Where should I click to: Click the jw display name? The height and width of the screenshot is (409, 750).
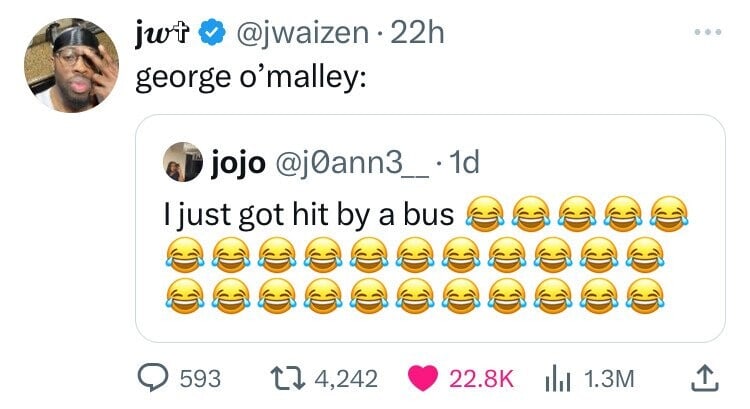click(163, 33)
